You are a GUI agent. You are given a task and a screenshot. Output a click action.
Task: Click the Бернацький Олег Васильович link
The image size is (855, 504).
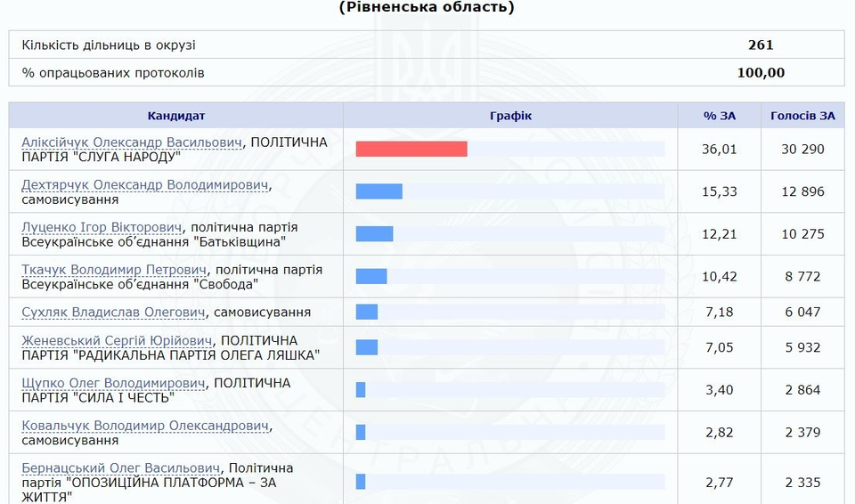pos(120,468)
